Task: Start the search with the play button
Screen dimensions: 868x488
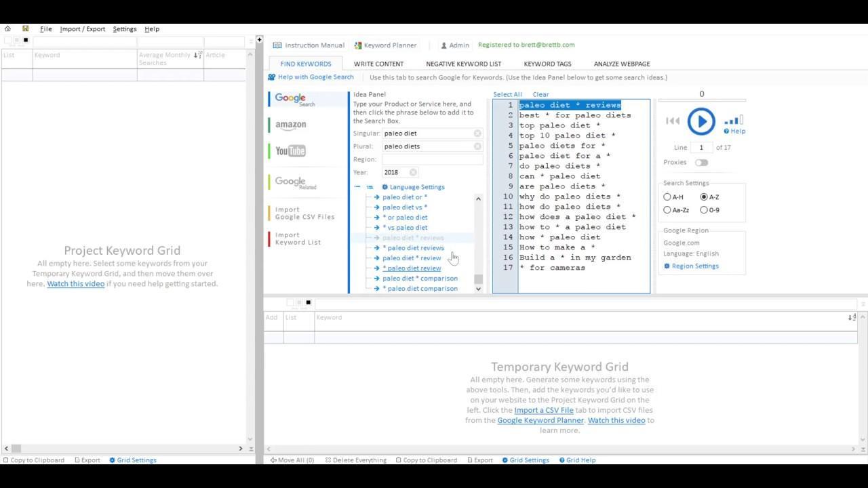Action: [x=701, y=121]
